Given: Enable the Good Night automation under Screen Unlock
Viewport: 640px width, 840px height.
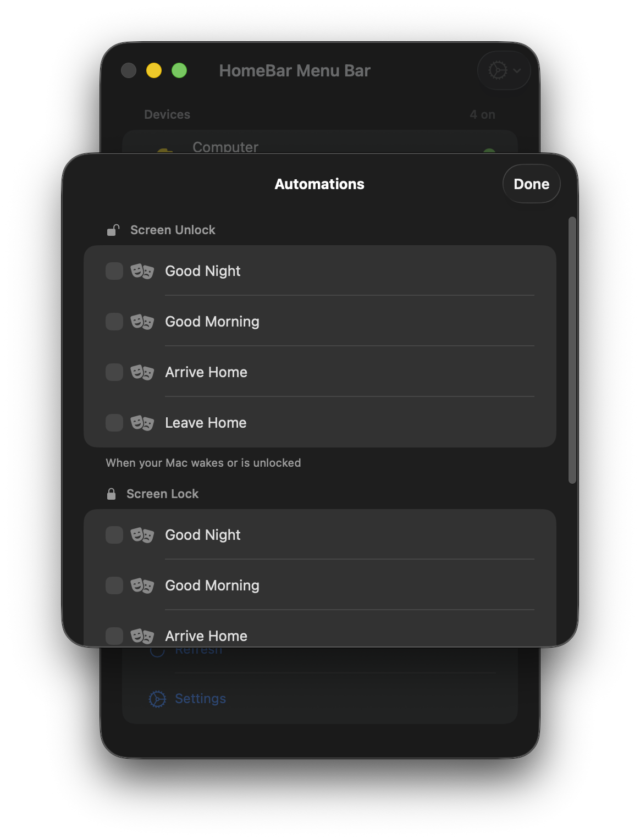Looking at the screenshot, I should pyautogui.click(x=114, y=271).
